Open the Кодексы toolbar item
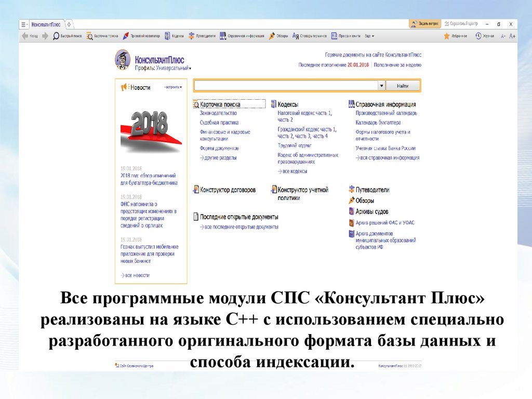 click(x=174, y=36)
